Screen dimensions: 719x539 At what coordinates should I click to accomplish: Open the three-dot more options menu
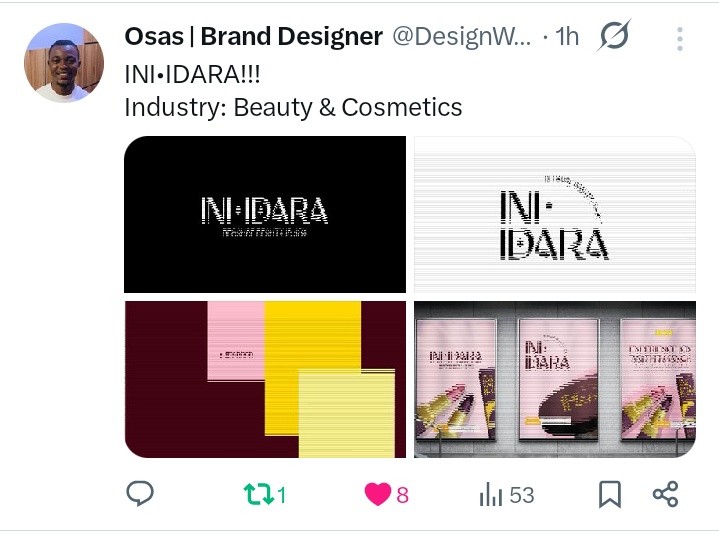pyautogui.click(x=680, y=39)
